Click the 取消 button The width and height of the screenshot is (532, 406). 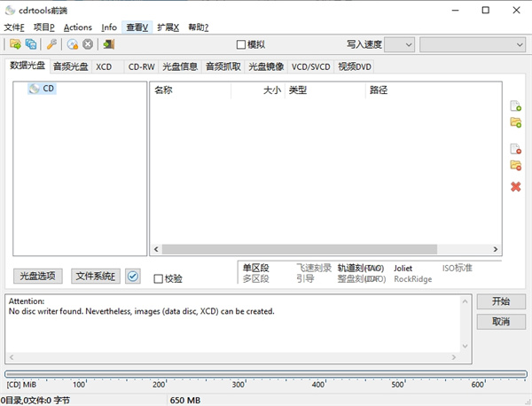501,322
